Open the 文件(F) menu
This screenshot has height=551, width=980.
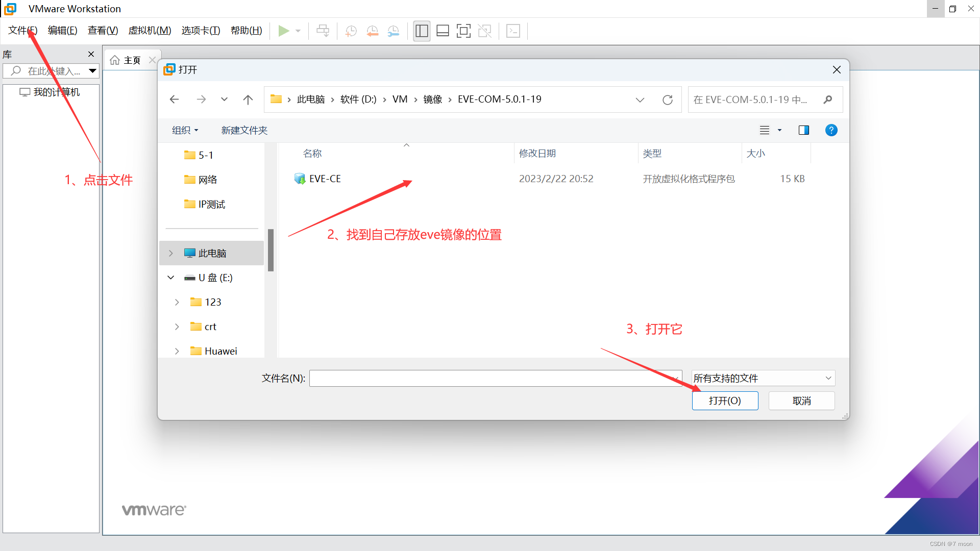point(23,31)
